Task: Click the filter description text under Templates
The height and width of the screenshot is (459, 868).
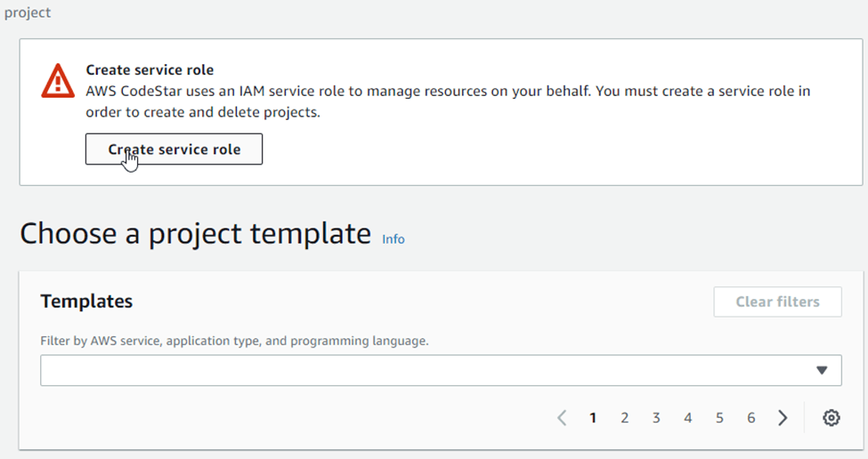Action: [x=235, y=341]
